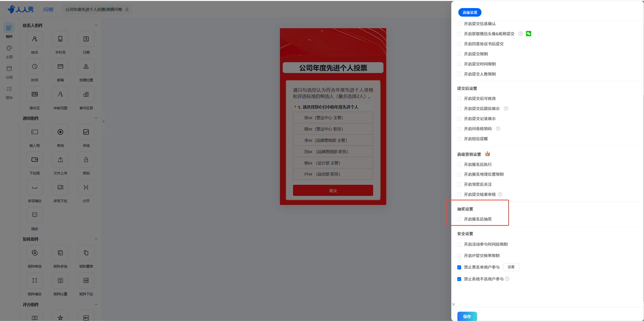Close the advanced settings panel X
The height and width of the screenshot is (322, 644).
(454, 304)
